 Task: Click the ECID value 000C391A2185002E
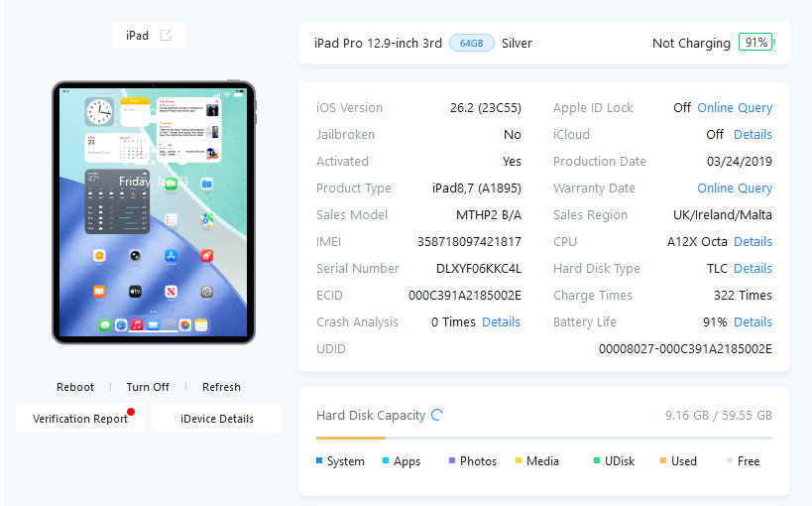pyautogui.click(x=465, y=295)
